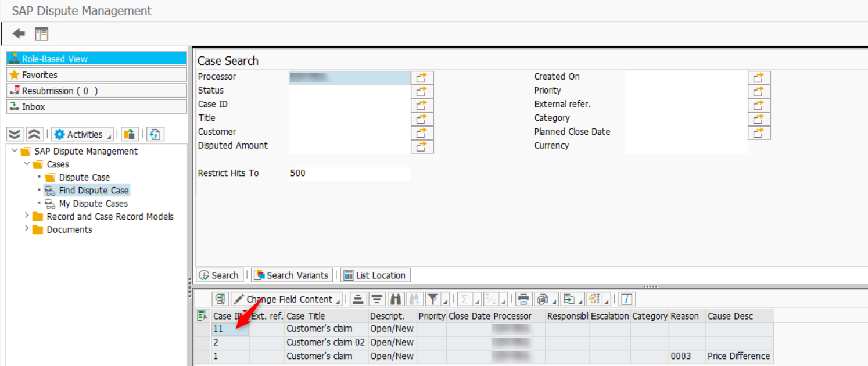This screenshot has height=366, width=868.
Task: Select Find Dispute Case tree item
Action: tap(94, 191)
